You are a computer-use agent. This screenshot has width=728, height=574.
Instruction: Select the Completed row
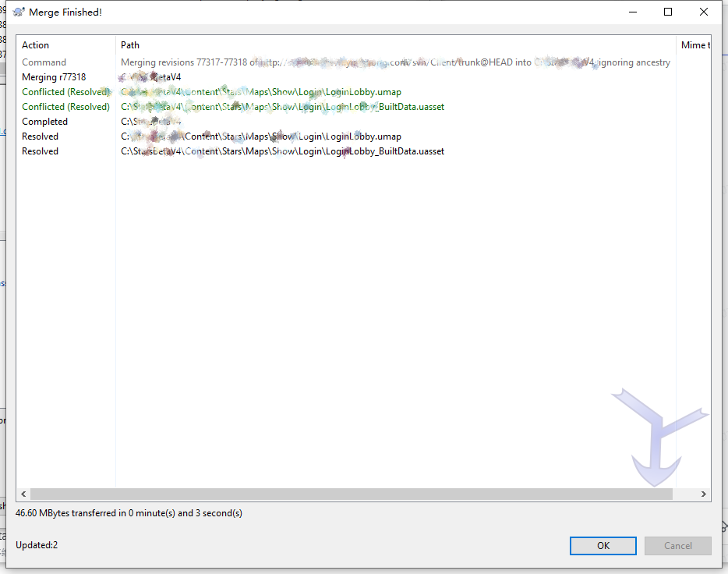coord(45,122)
